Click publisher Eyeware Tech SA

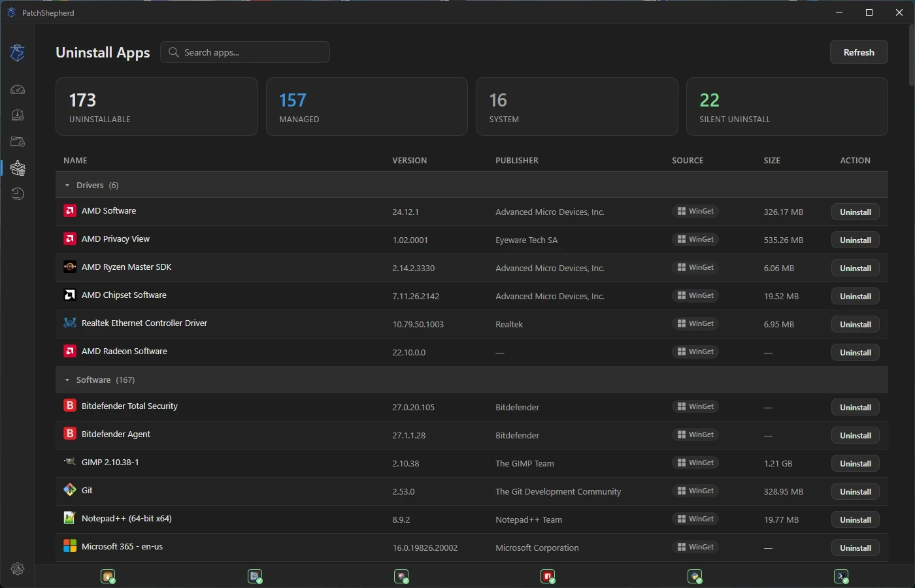click(527, 240)
